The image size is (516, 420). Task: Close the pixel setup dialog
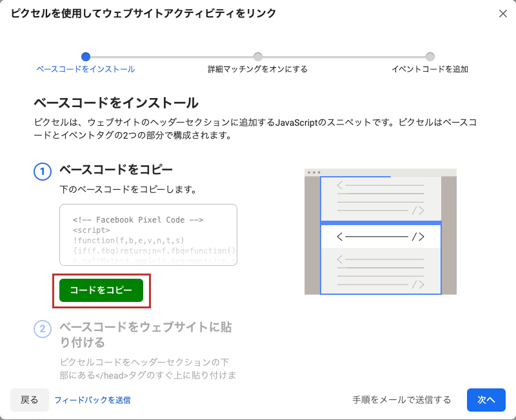tap(503, 14)
